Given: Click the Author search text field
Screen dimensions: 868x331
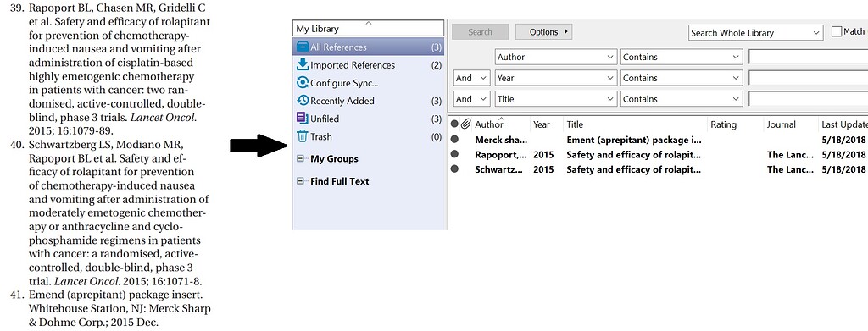Looking at the screenshot, I should point(808,57).
